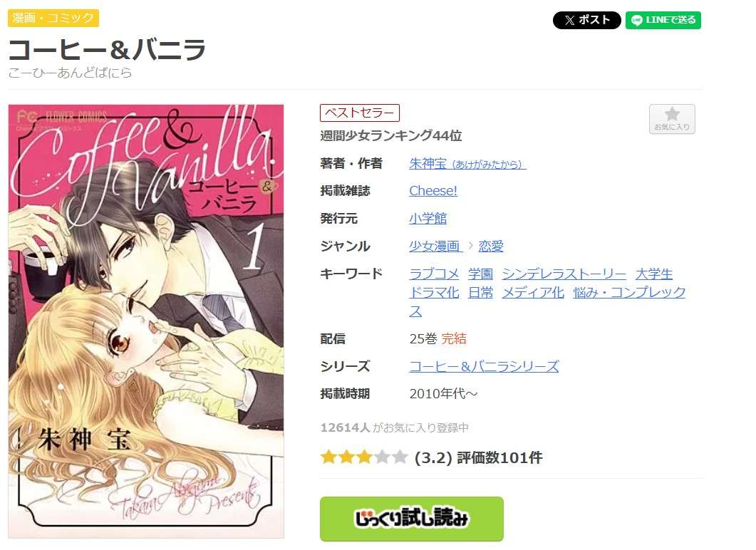Click the 大学生 keyword
This screenshot has height=550, width=756.
(x=654, y=274)
